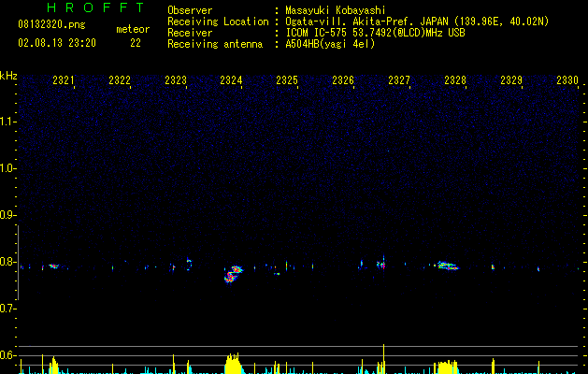Click the 'Receiving Location' label
Screen dimensions: 588x374
(x=218, y=22)
